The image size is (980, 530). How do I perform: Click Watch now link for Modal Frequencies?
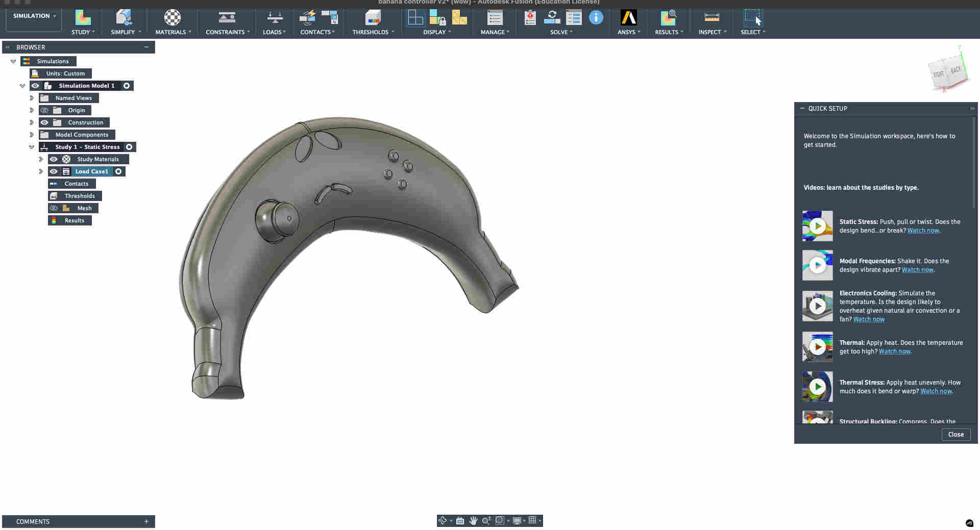coord(917,270)
